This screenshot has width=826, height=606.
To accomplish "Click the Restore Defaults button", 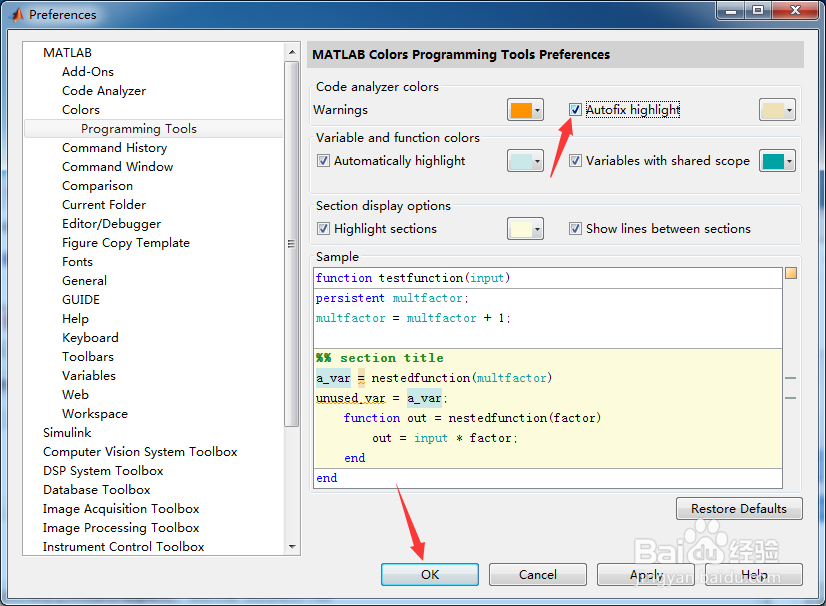I will 739,509.
